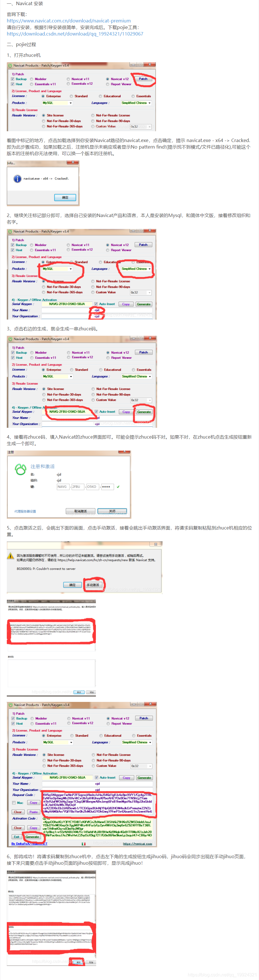Choose the Standard license radio in step 1 keygen
Image resolution: width=259 pixels, height=980 pixels.
coord(71,96)
